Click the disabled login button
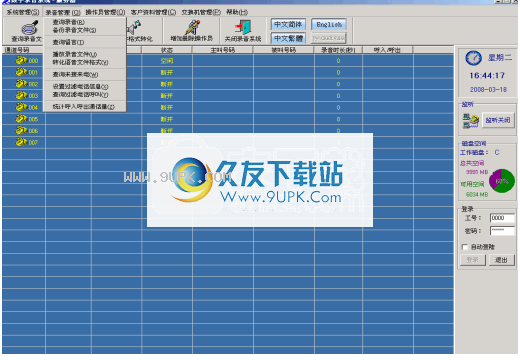The height and width of the screenshot is (360, 520). (473, 260)
